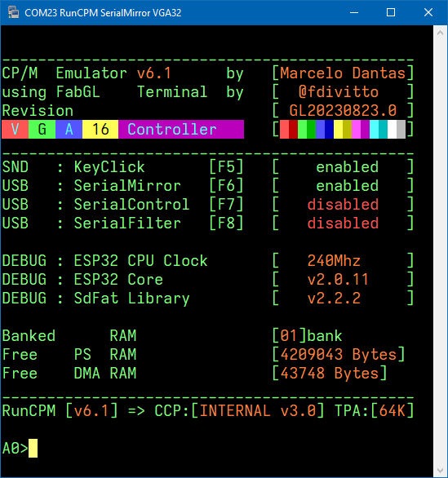Click the yellow 16 block
The image size is (448, 478).
pos(100,129)
